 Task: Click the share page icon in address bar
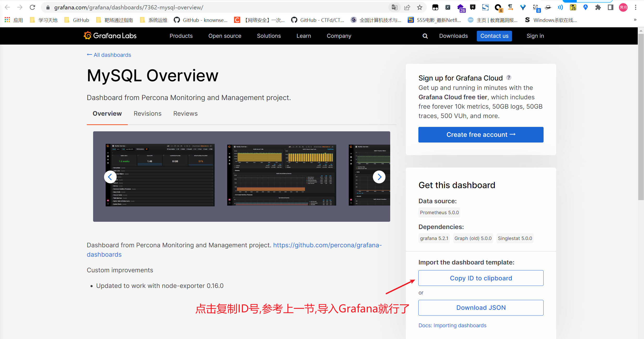coord(407,7)
